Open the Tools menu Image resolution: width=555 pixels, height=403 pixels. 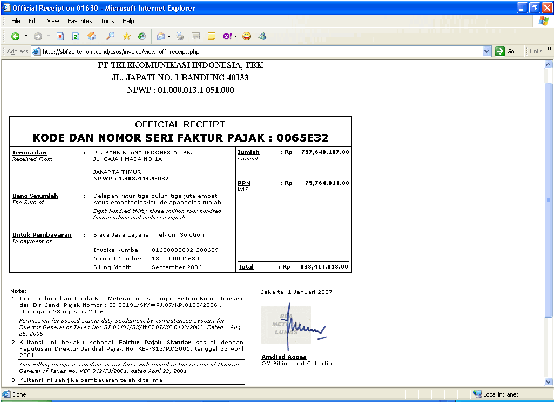tap(108, 21)
